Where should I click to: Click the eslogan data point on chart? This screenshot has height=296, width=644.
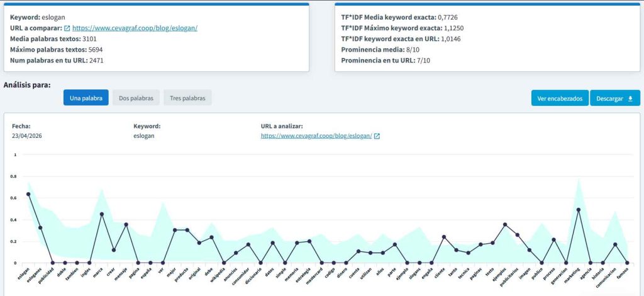pyautogui.click(x=28, y=194)
